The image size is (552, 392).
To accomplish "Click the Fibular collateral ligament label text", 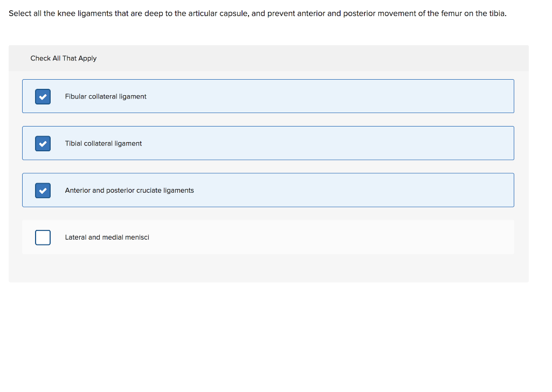I will (x=105, y=96).
